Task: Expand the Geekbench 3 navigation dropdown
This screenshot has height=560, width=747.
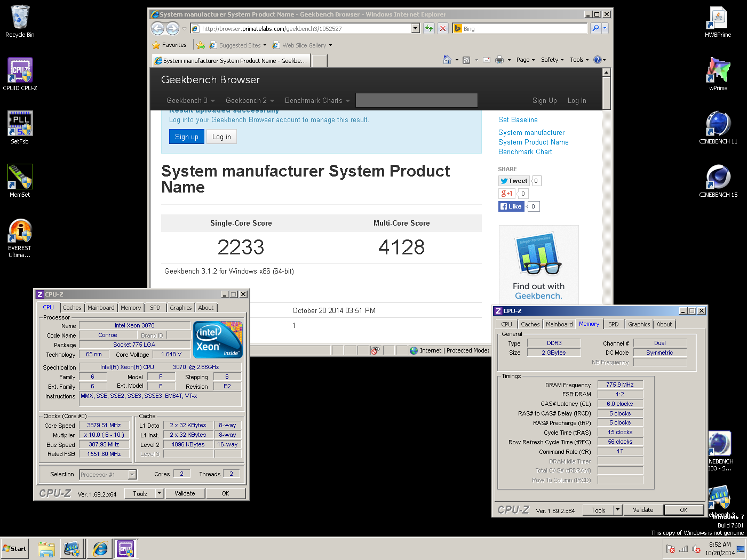Action: (190, 100)
